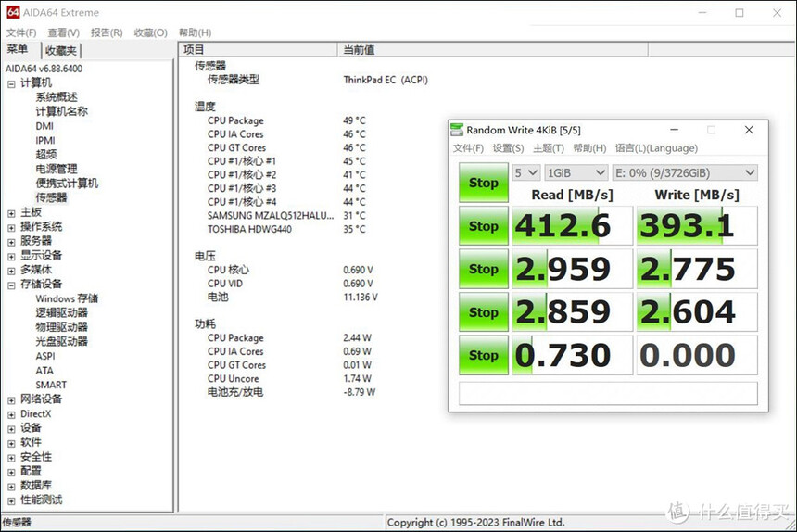Click the 电池充/放电 power row

tap(291, 392)
